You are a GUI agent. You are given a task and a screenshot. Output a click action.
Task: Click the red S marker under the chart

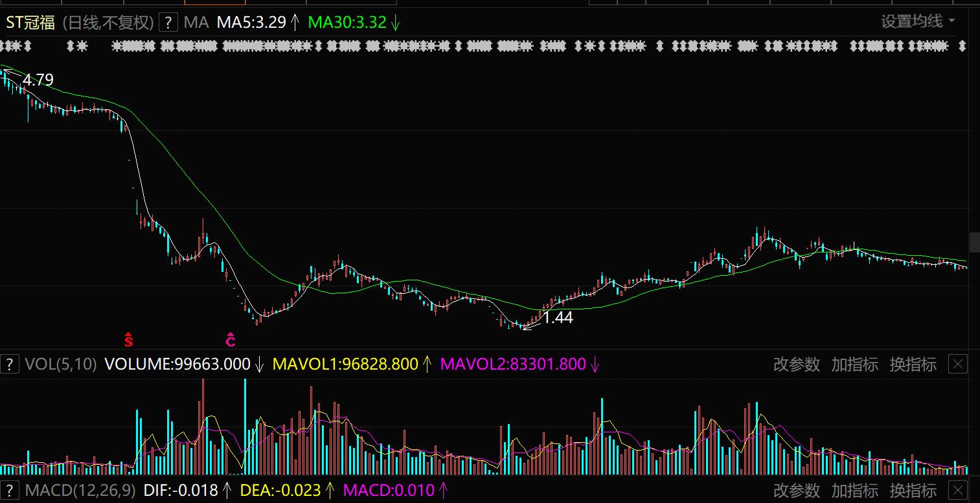(128, 339)
